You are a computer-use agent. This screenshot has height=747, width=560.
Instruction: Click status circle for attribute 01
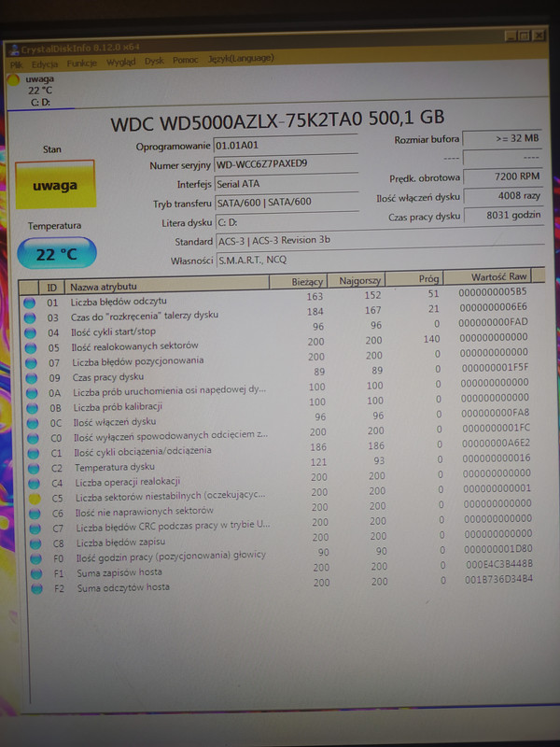tap(29, 303)
